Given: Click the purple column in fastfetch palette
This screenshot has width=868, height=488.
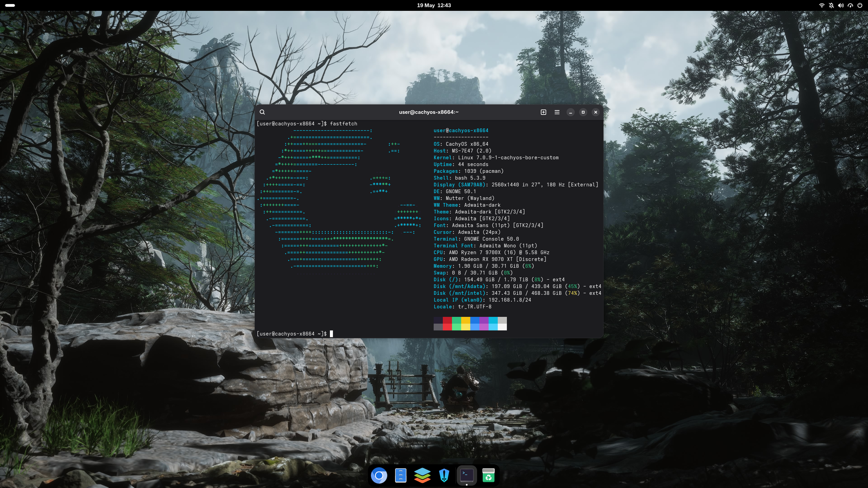Looking at the screenshot, I should 484,324.
